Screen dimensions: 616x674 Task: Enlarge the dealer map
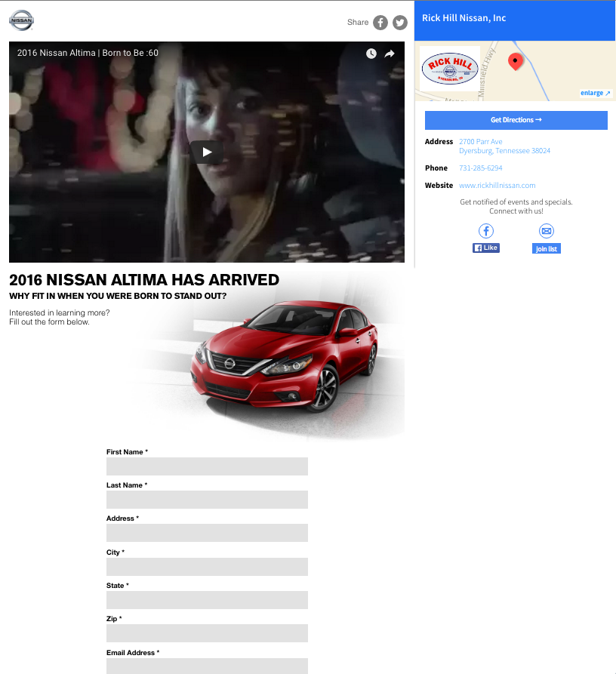(x=596, y=93)
